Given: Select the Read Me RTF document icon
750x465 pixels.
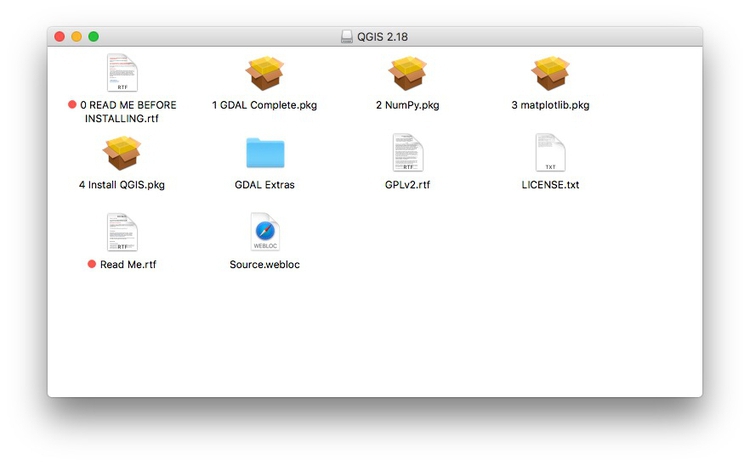Looking at the screenshot, I should (122, 232).
